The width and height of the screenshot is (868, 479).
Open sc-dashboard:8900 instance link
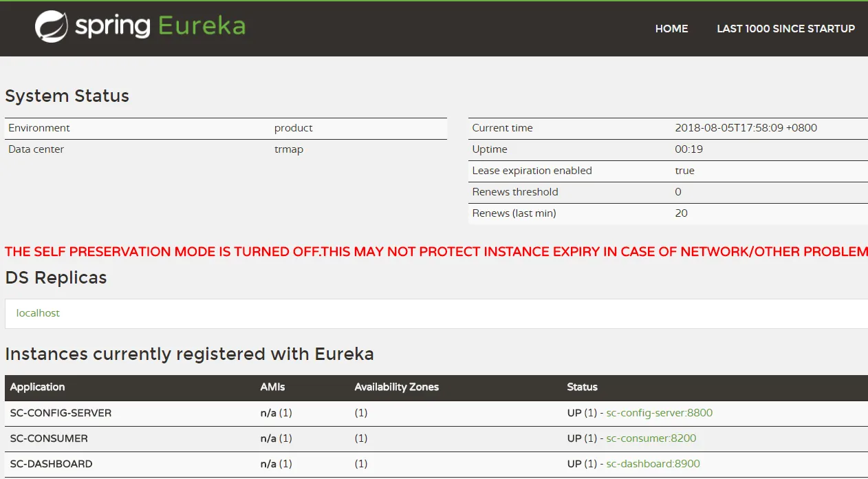click(653, 464)
